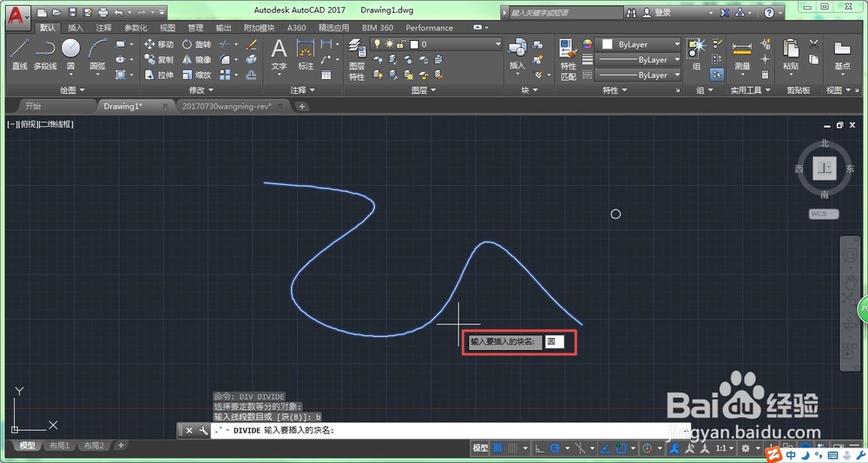Toggle grid display in status bar
This screenshot has height=463, width=868.
point(497,448)
